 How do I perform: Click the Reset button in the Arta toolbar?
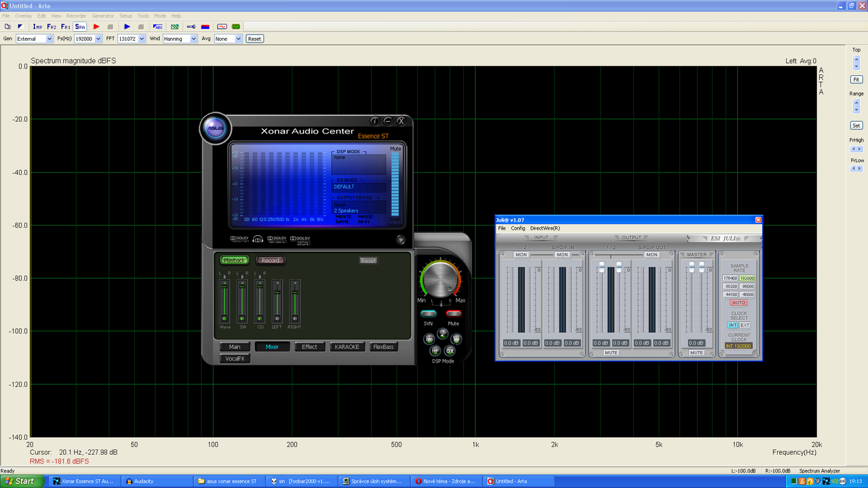pos(254,39)
